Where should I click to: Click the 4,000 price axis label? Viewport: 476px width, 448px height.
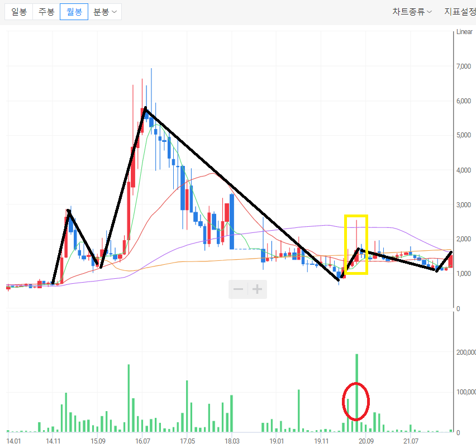tap(464, 170)
